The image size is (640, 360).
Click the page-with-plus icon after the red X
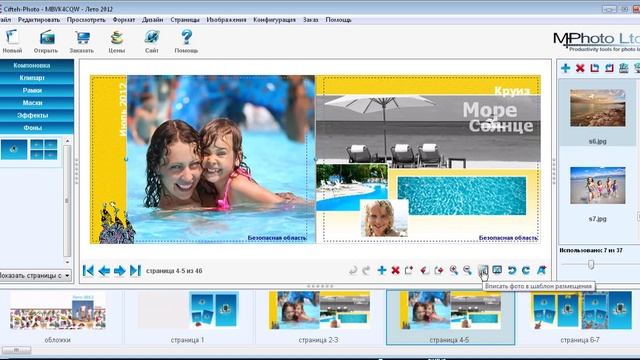[409, 270]
